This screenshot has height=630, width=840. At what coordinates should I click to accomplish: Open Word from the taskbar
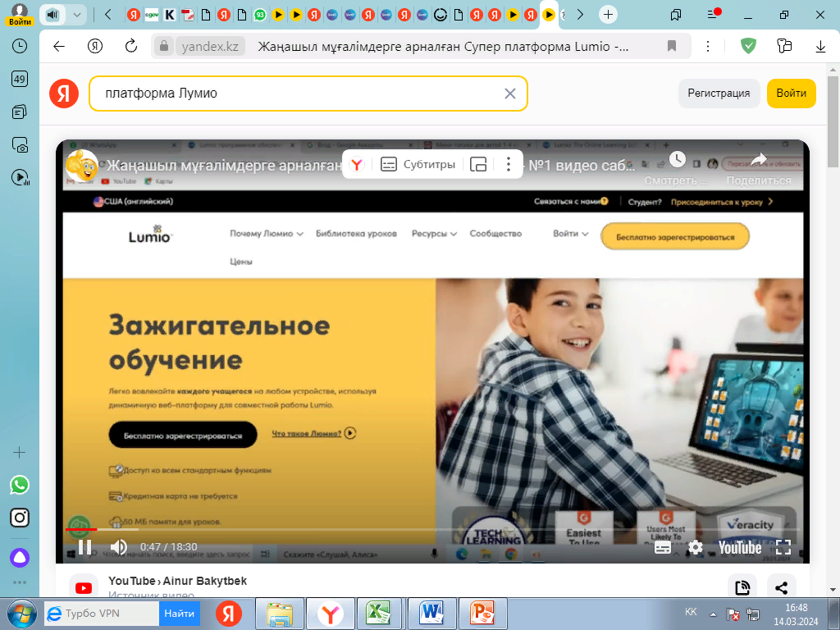point(431,614)
